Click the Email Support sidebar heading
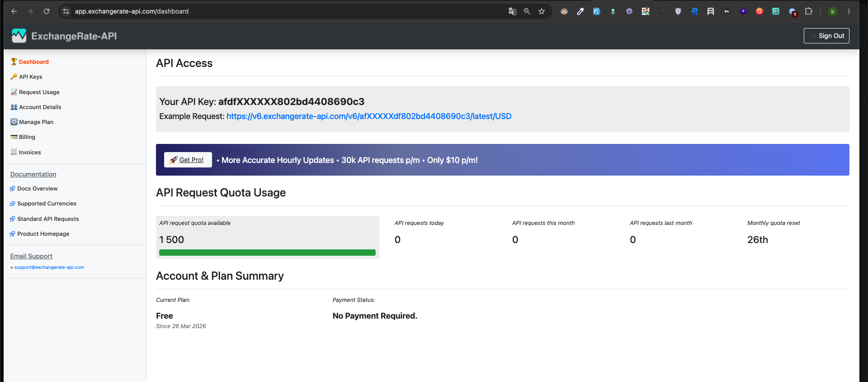Screen dimensions: 868x382 pos(31,256)
